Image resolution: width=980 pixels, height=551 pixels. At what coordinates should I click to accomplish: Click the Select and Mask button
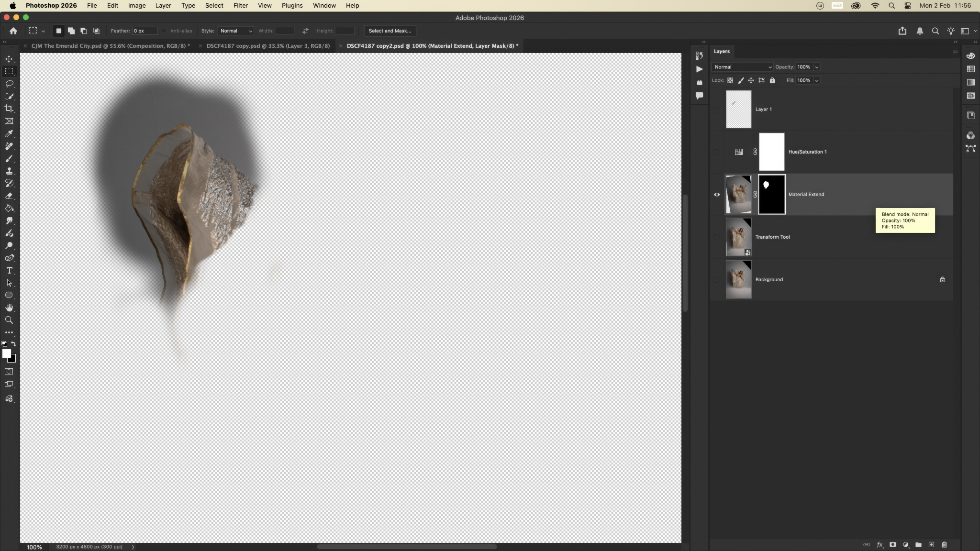pyautogui.click(x=390, y=31)
